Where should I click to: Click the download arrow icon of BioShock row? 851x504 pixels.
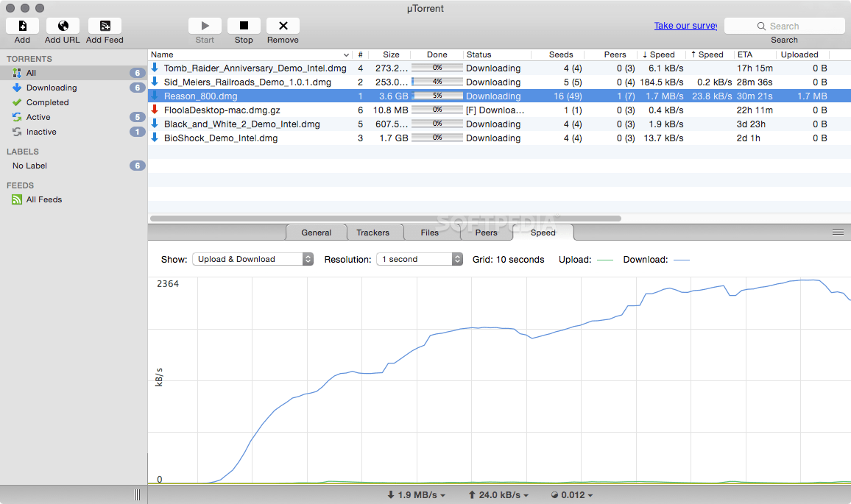tap(155, 138)
